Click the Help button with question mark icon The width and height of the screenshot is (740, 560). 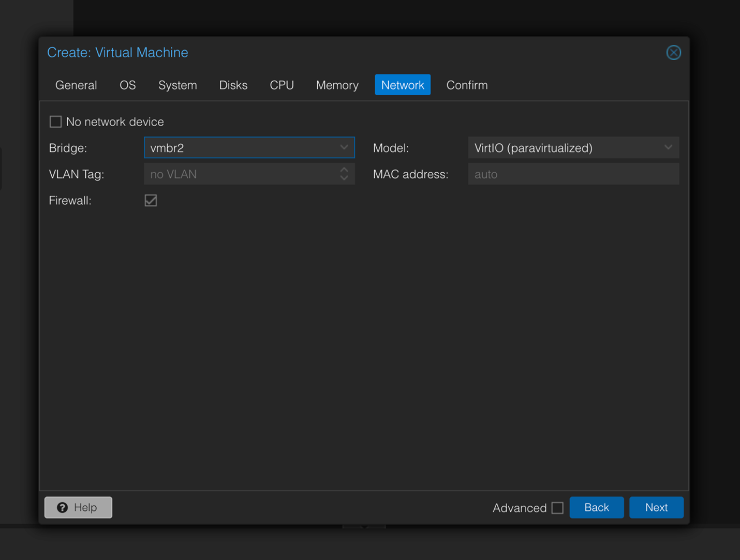click(x=78, y=507)
